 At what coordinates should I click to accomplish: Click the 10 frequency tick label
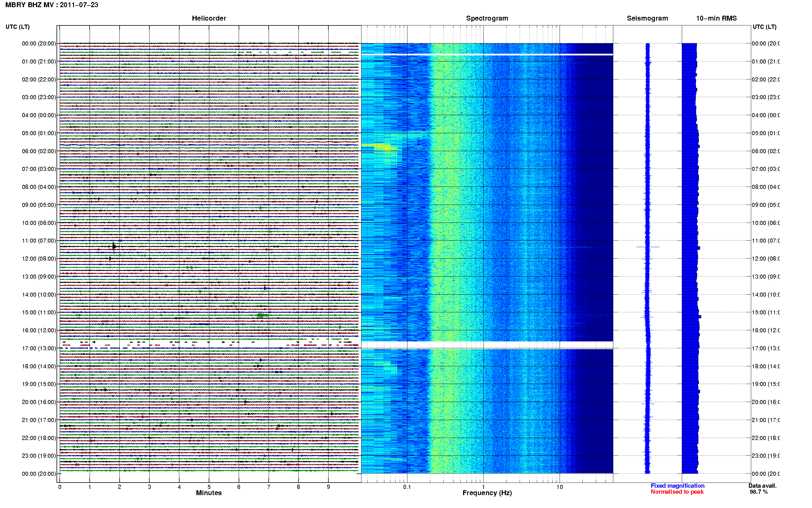click(x=560, y=487)
